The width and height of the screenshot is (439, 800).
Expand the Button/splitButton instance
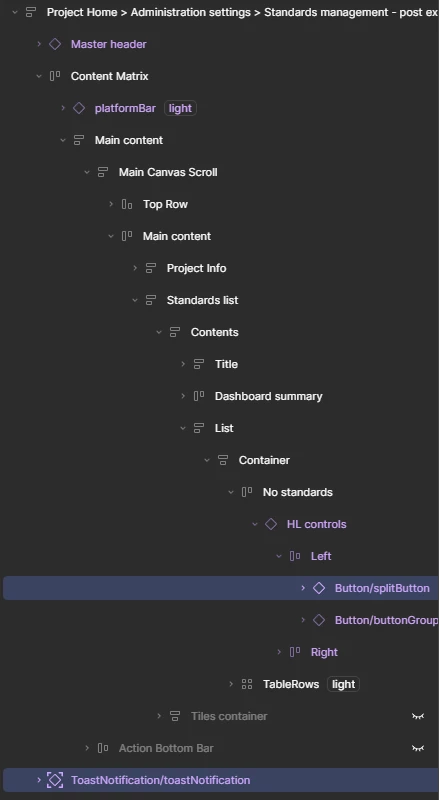(303, 588)
